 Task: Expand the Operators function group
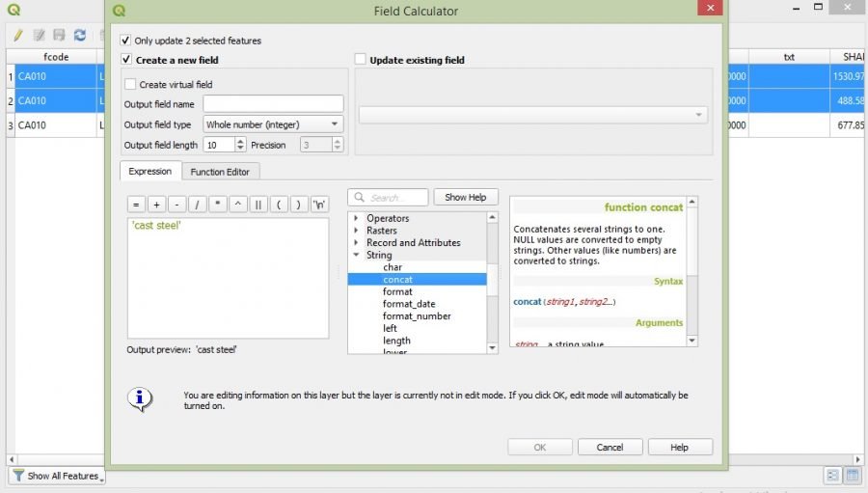[356, 219]
